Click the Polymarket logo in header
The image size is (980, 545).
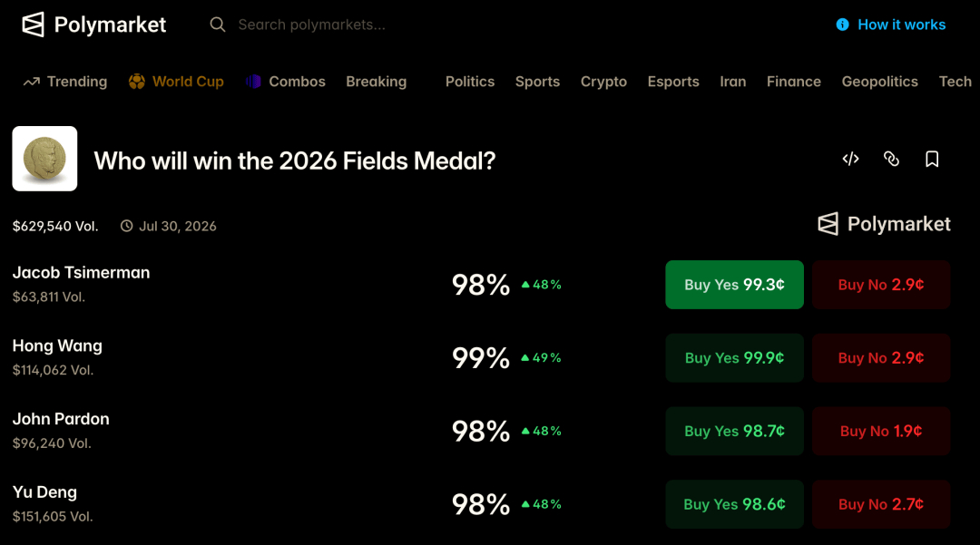click(x=93, y=25)
